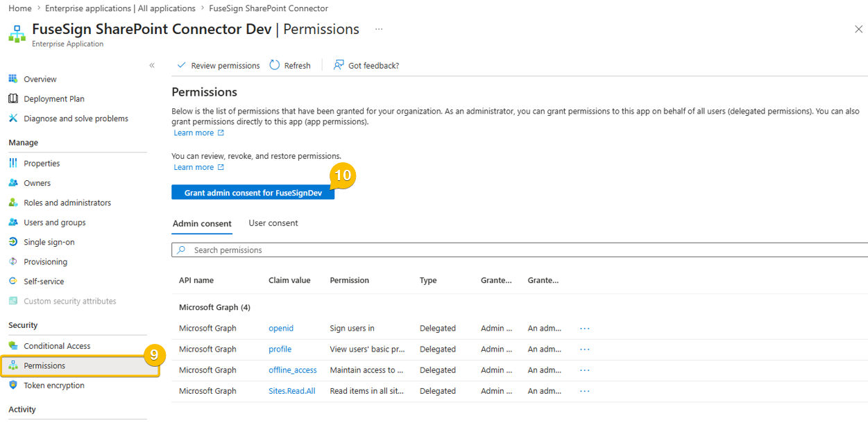Click the Conditional Access icon
The width and height of the screenshot is (868, 425).
12,345
